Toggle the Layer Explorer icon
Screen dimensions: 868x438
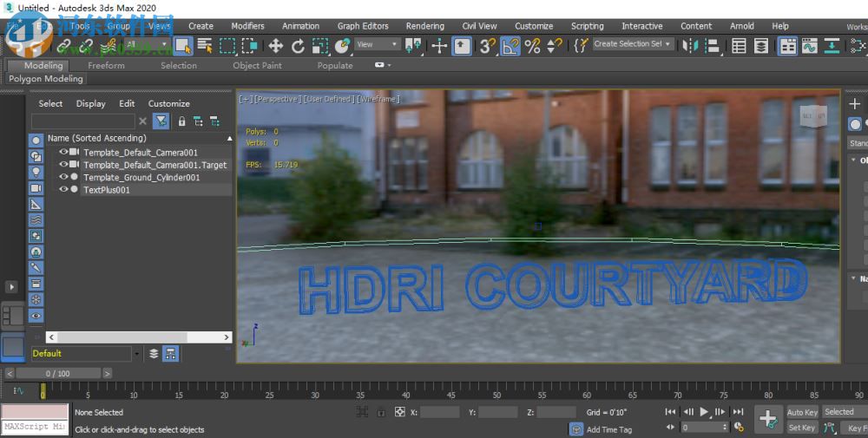click(x=761, y=46)
